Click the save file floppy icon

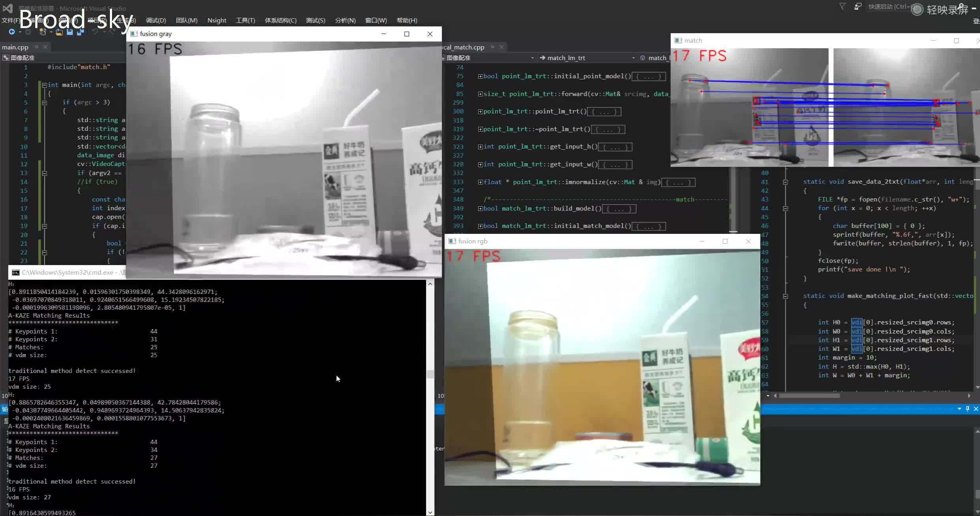70,32
